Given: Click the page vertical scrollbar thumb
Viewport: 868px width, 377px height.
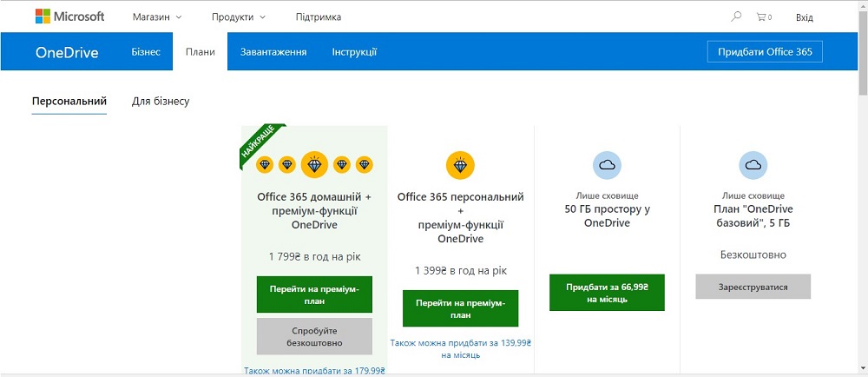Looking at the screenshot, I should tap(863, 54).
